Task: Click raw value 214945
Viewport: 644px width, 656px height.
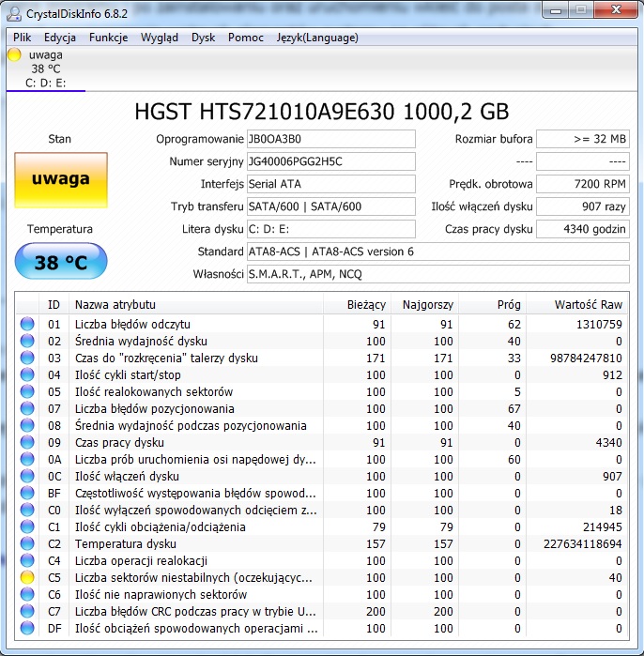Action: [x=602, y=527]
